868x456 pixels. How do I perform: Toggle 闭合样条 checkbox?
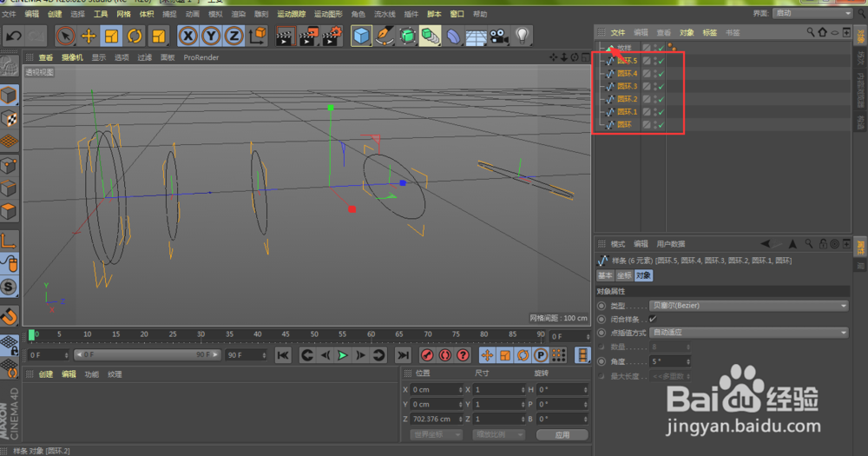coord(653,319)
